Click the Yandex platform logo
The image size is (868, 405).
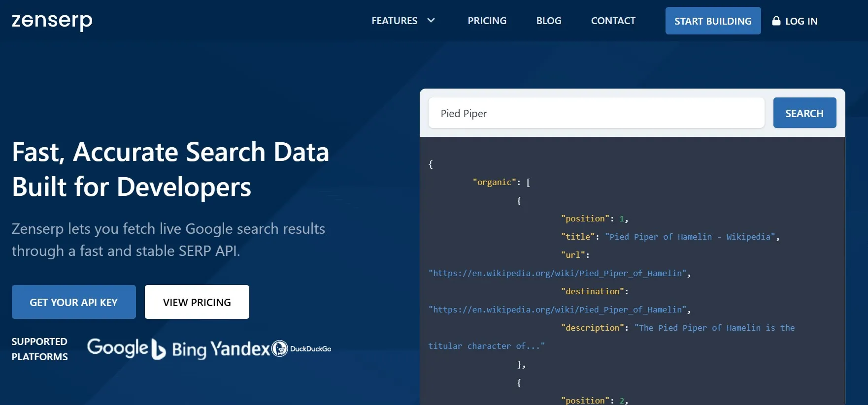[240, 348]
